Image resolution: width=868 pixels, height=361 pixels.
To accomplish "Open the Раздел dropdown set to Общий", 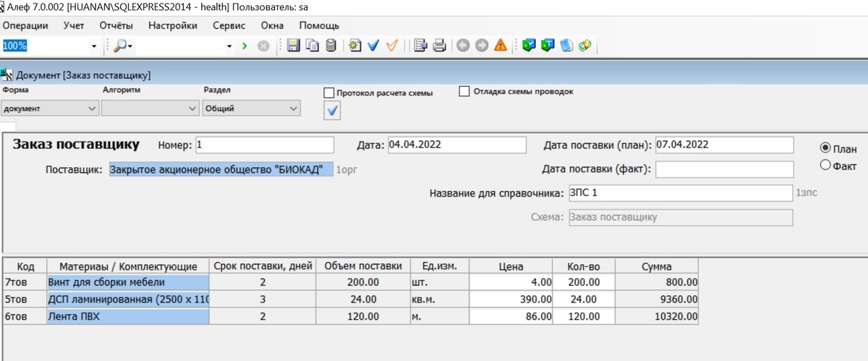I will click(251, 109).
